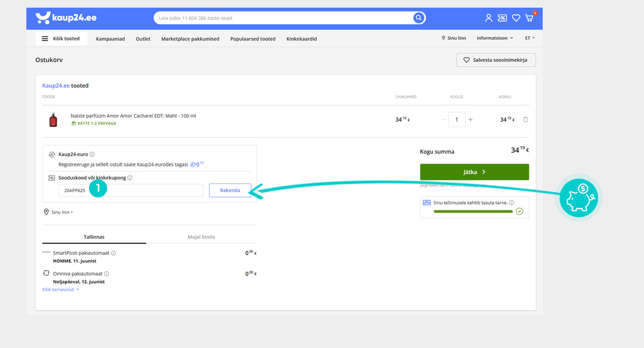Screen dimensions: 644x348
Task: Click the discount code input field
Action: click(131, 190)
